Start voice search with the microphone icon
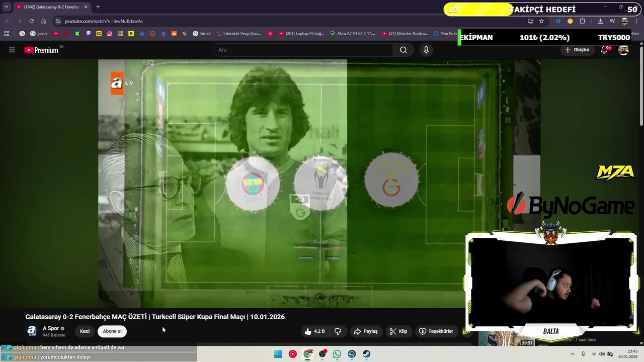This screenshot has width=644, height=362. click(426, 50)
